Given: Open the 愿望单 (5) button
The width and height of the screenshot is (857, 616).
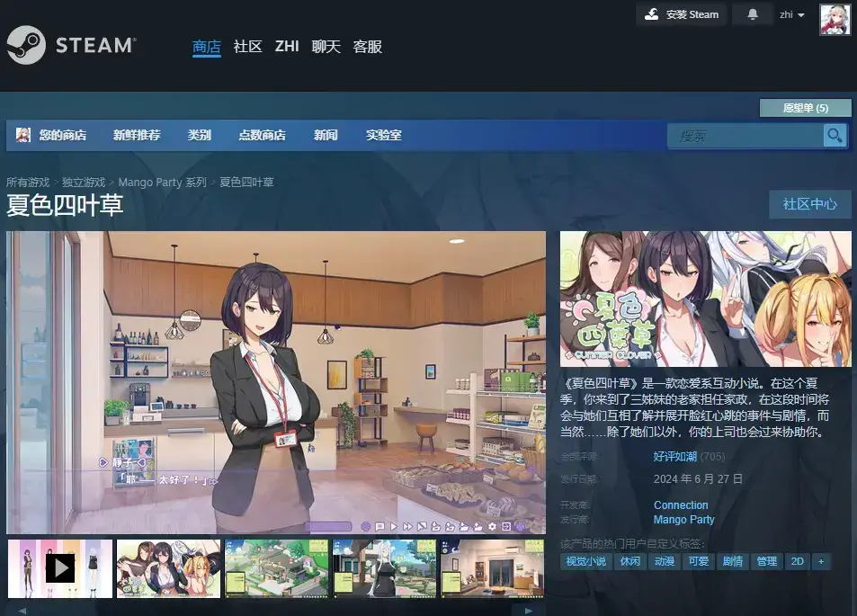Looking at the screenshot, I should tap(806, 108).
